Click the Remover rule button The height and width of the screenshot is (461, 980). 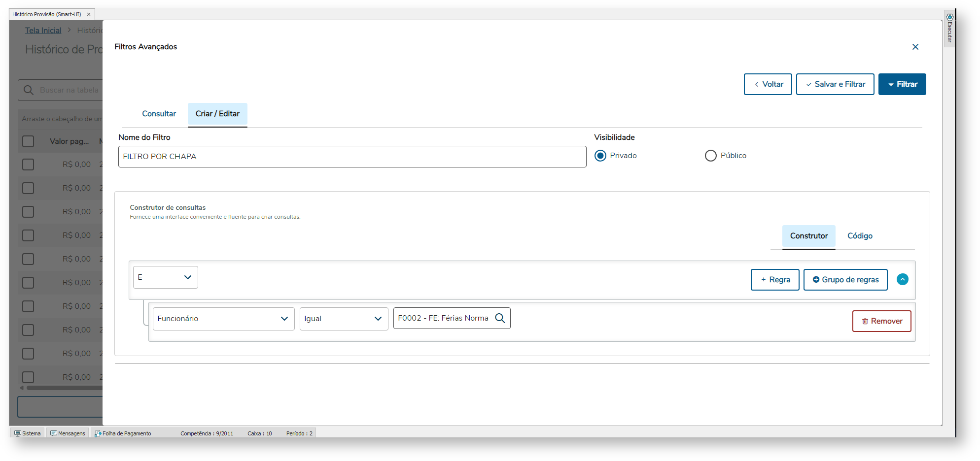881,321
